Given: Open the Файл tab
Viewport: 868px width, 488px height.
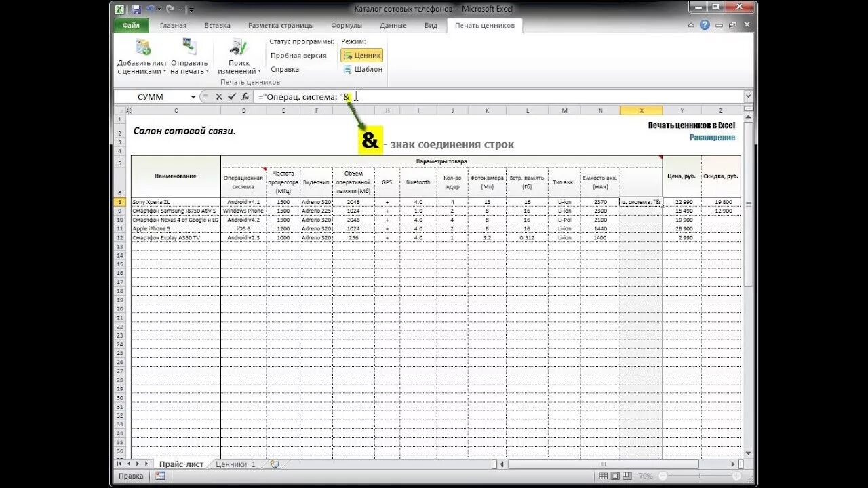Looking at the screenshot, I should pos(132,26).
